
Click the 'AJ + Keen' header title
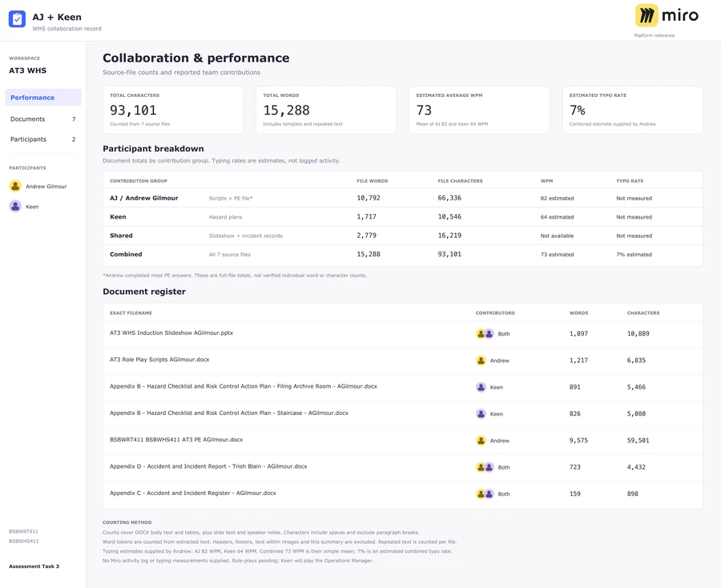[57, 17]
